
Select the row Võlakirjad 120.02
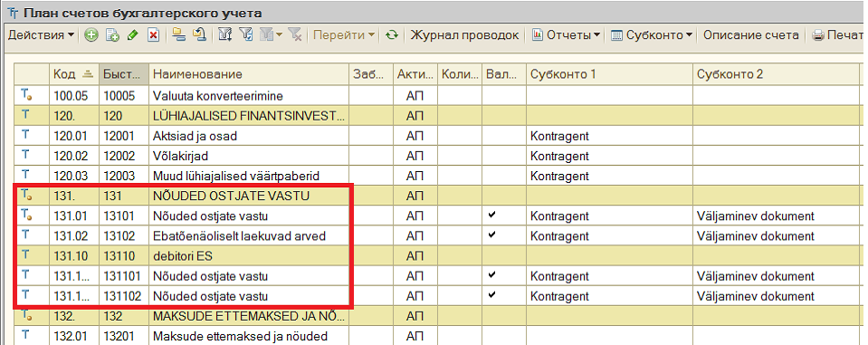click(437, 156)
